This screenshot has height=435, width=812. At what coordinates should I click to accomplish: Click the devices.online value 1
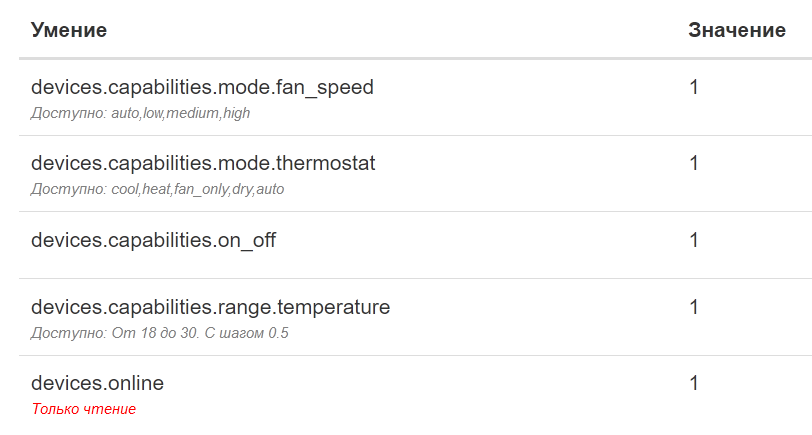[x=694, y=383]
